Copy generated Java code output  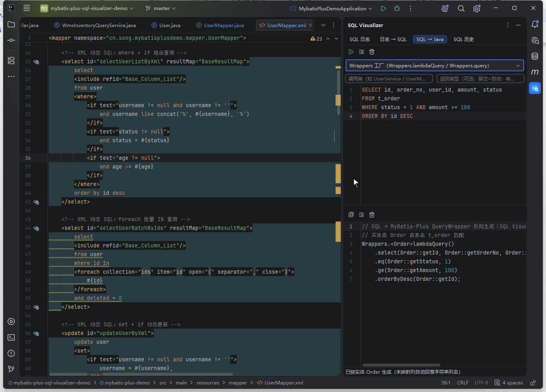point(351,215)
